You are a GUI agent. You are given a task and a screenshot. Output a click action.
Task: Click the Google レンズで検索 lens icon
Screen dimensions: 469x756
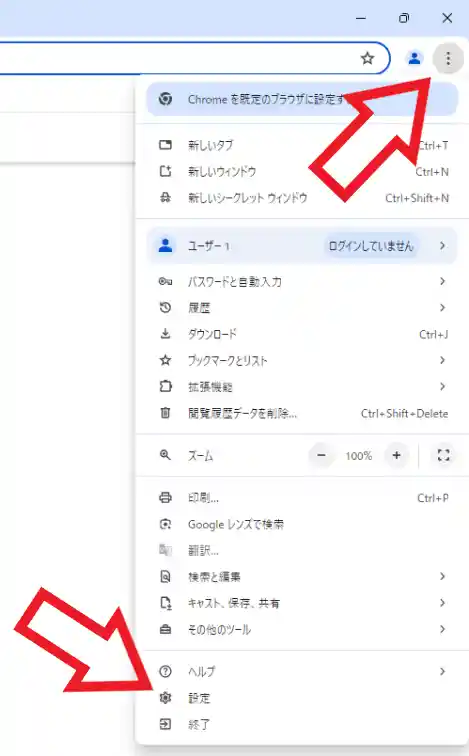coord(165,524)
